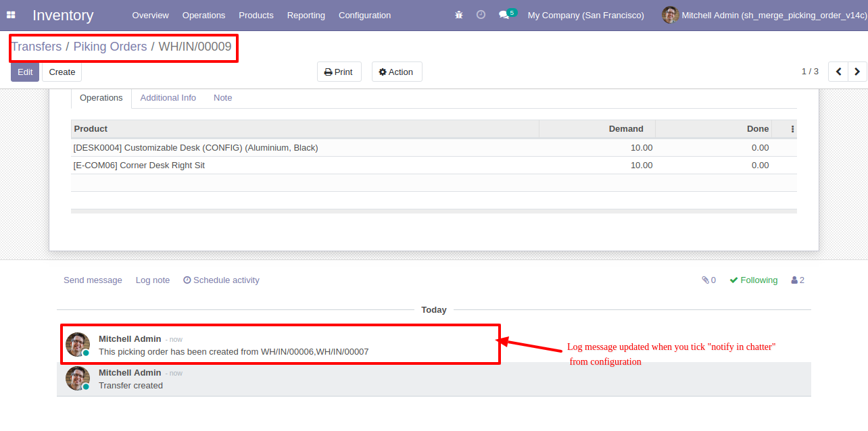Image resolution: width=868 pixels, height=431 pixels.
Task: Go to next record arrow
Action: point(857,72)
